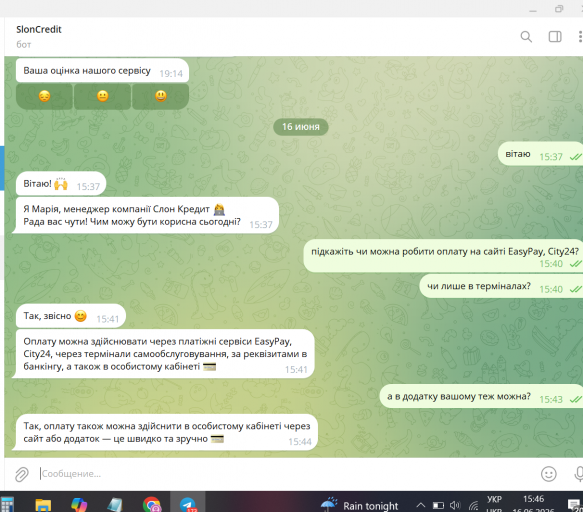Select message Так, оплату також можна здійснити
This screenshot has height=512, width=583.
pyautogui.click(x=166, y=432)
